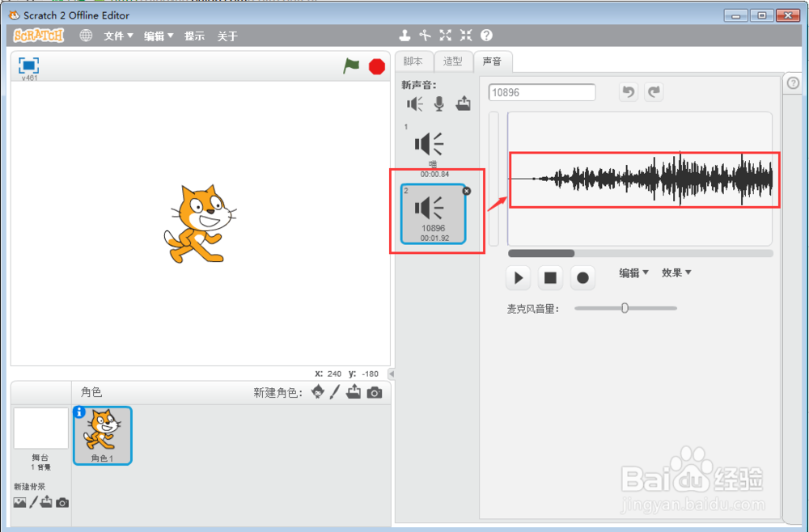Open the sound editor 编辑 dropdown
The width and height of the screenshot is (809, 532).
(633, 272)
